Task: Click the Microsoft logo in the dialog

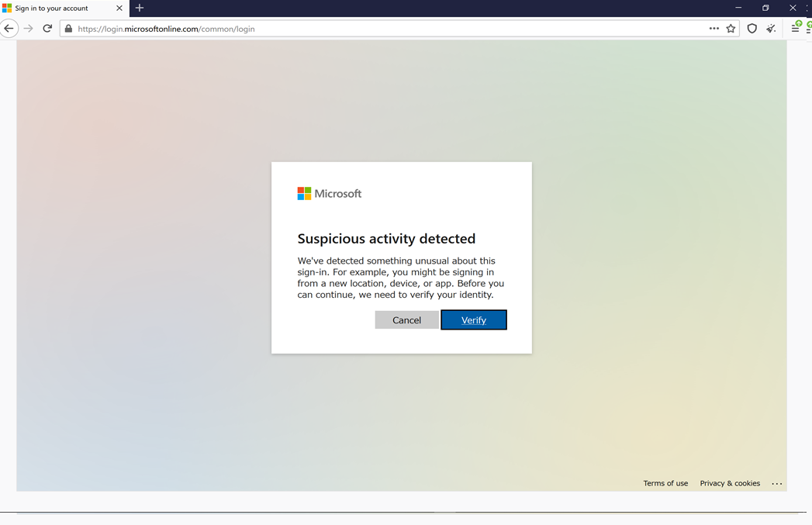Action: (x=330, y=194)
